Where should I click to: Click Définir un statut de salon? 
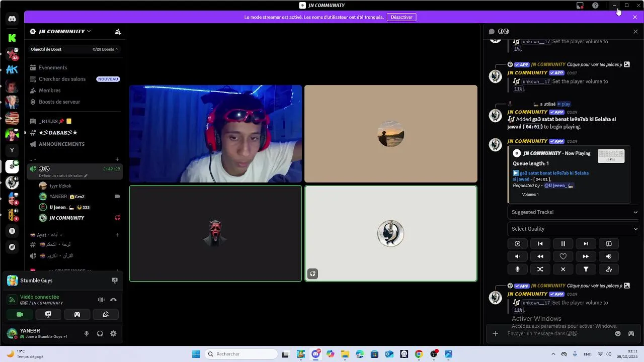63,176
